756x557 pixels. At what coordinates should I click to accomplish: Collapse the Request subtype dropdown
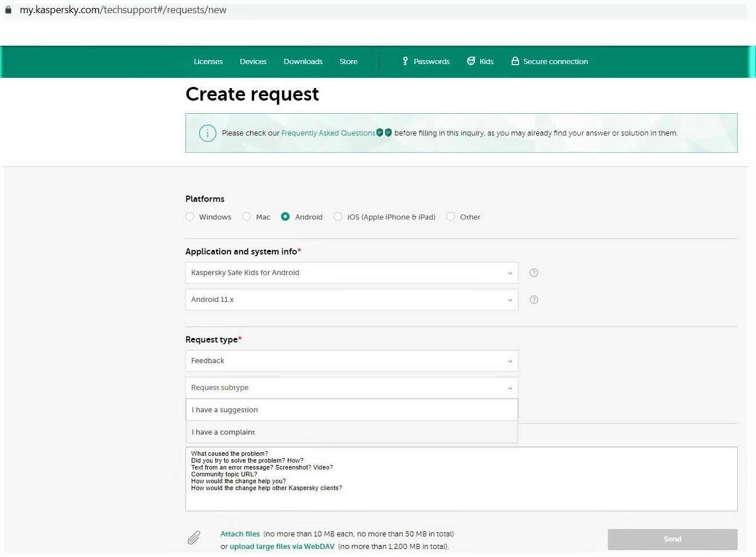pos(352,388)
